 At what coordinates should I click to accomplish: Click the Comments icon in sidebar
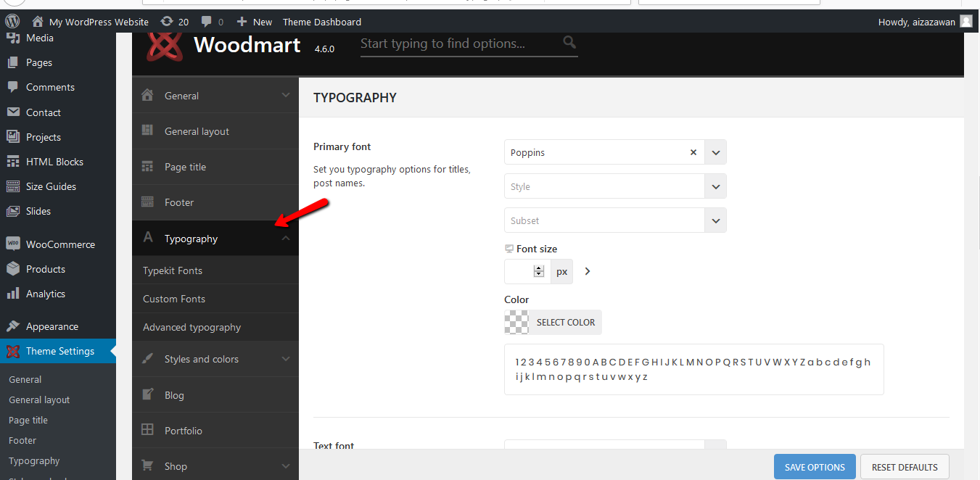coord(13,87)
